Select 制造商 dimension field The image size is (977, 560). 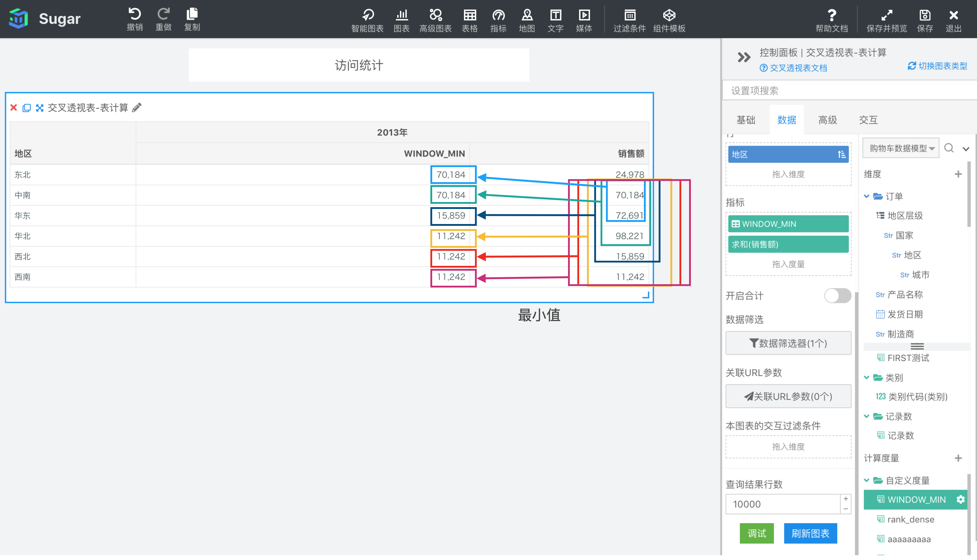pyautogui.click(x=895, y=334)
